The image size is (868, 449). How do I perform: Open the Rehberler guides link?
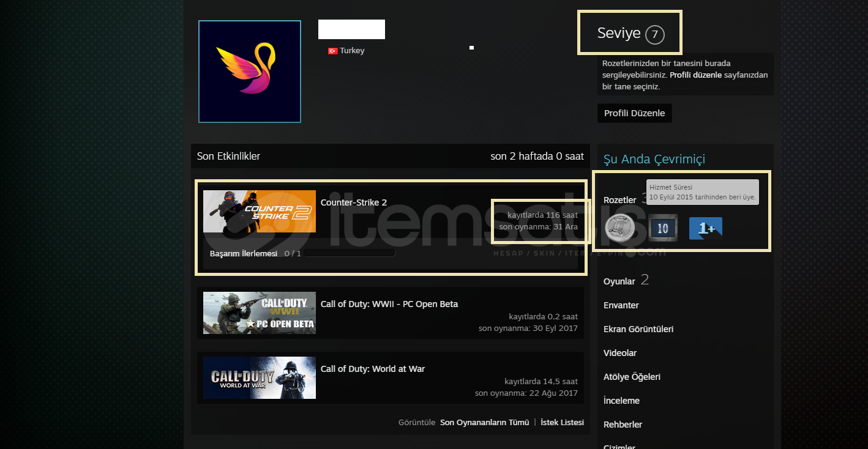tap(623, 425)
